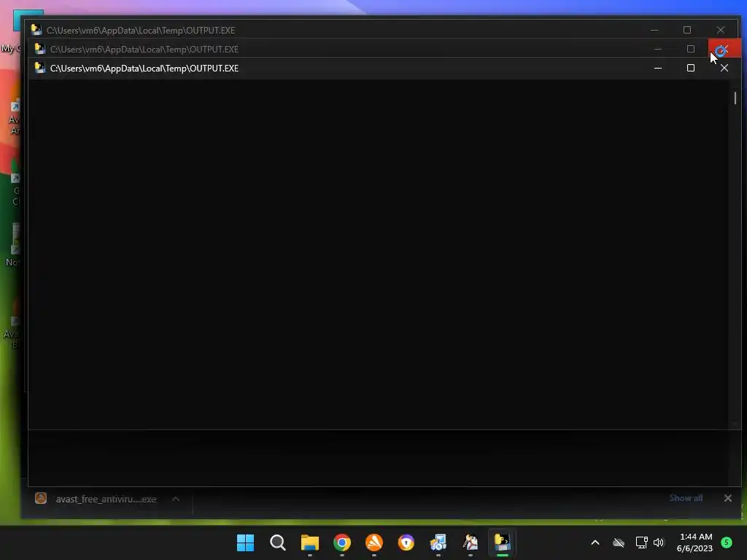Minimize the middle OUTPUT.EXE window
Viewport: 747px width, 560px height.
[x=658, y=49]
